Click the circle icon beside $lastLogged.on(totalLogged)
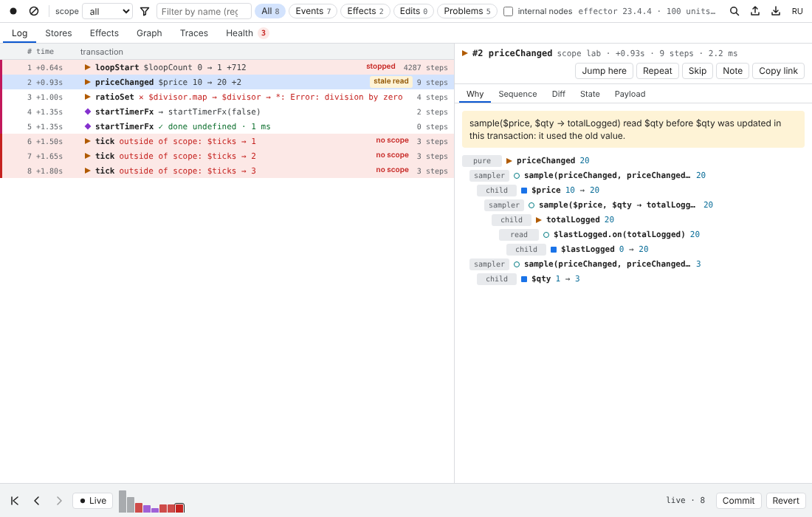 tap(546, 235)
